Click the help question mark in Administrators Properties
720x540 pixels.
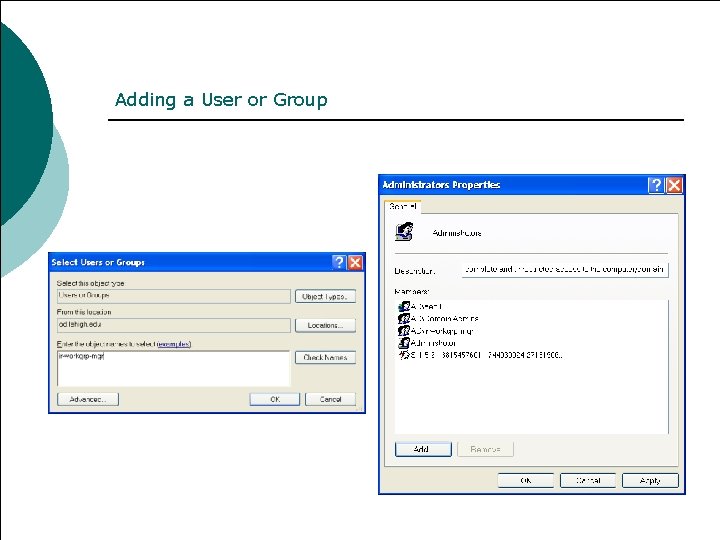(x=657, y=185)
